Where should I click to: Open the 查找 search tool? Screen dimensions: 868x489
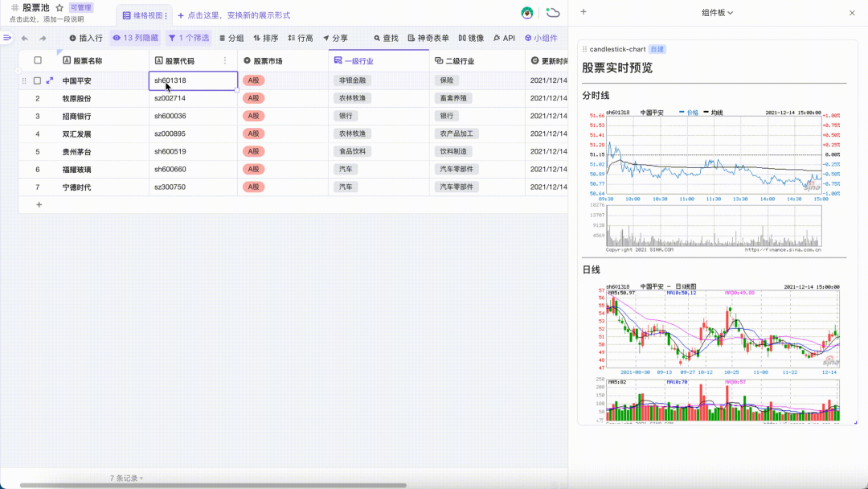point(387,37)
